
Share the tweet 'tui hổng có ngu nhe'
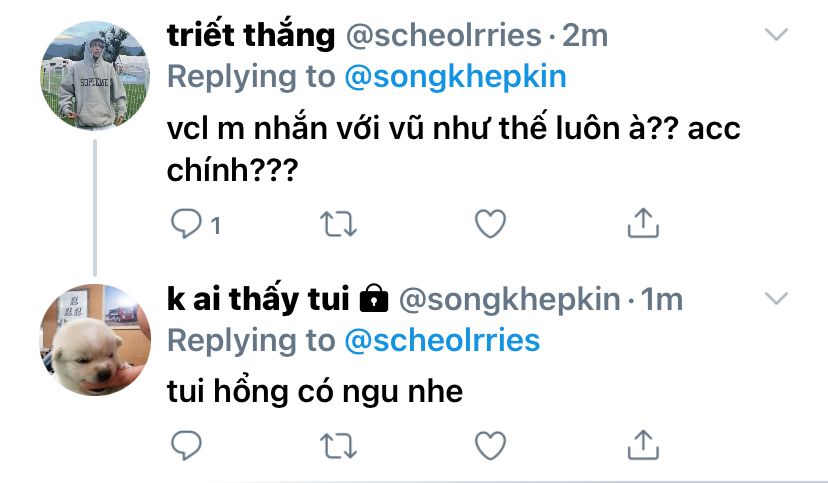(643, 444)
